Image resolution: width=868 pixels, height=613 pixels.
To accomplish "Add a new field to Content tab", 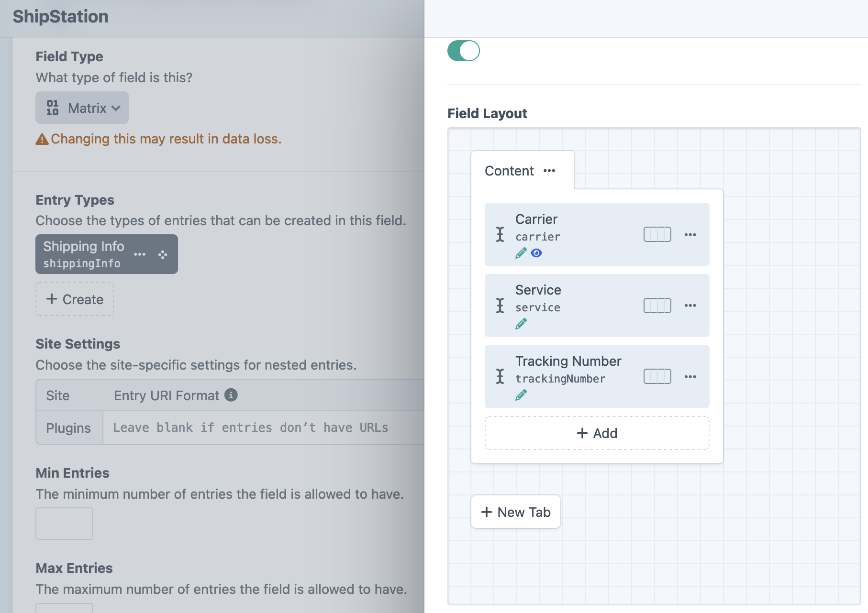I will [x=597, y=433].
